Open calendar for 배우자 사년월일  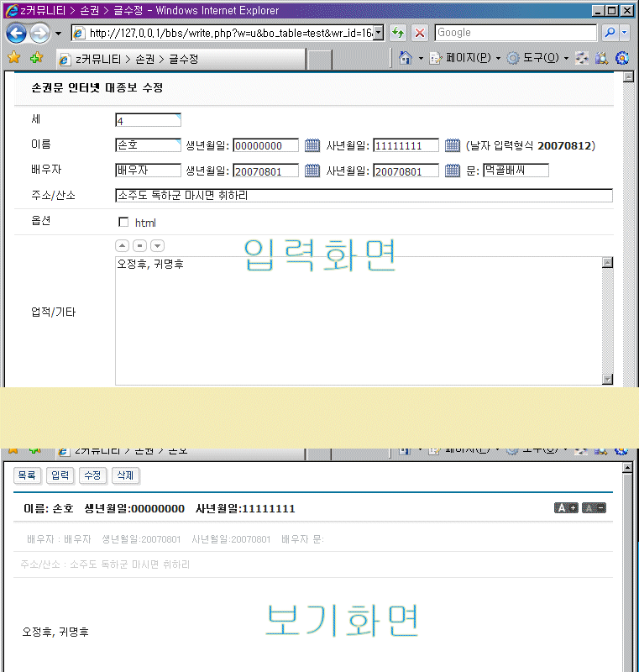tap(453, 171)
